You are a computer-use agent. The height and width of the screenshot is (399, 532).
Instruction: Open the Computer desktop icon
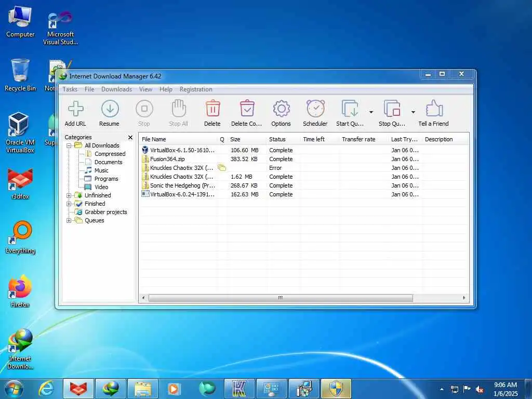[20, 21]
